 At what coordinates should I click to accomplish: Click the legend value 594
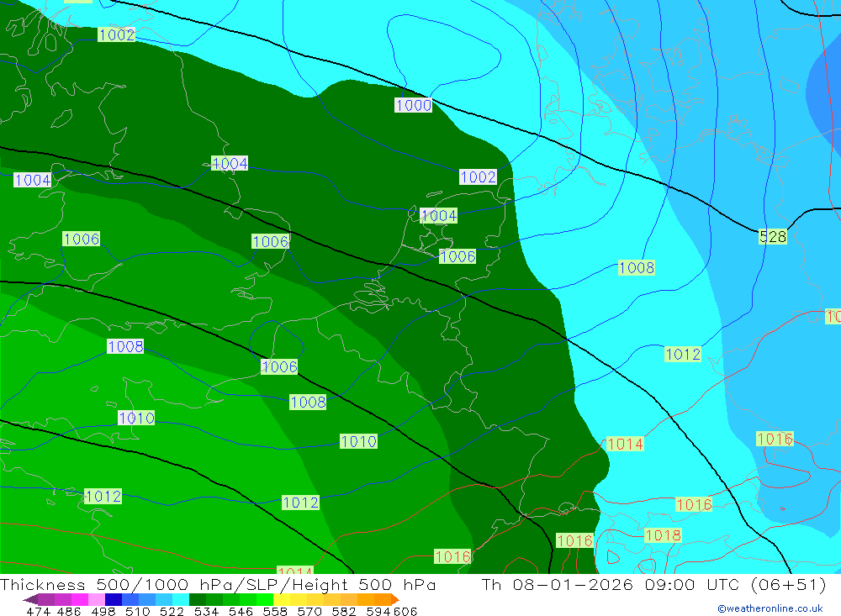[378, 611]
